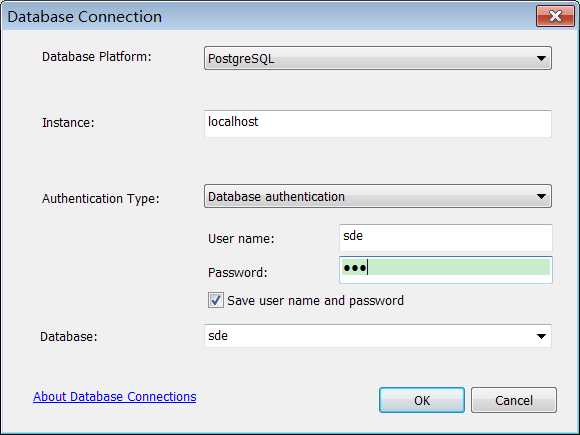Expand the Database combo box arrow
Image resolution: width=580 pixels, height=435 pixels.
[541, 336]
